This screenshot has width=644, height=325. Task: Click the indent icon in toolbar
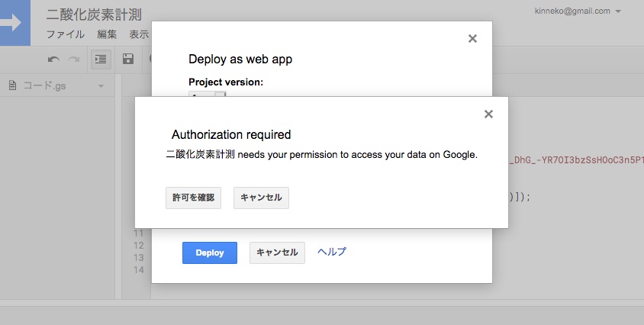pyautogui.click(x=101, y=59)
